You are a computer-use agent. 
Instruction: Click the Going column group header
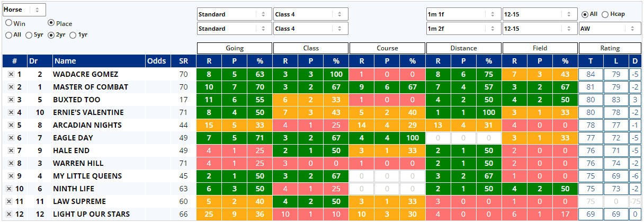(235, 48)
